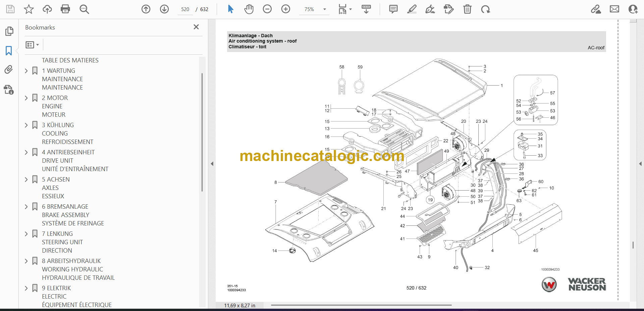This screenshot has width=644, height=311.
Task: Go to next page arrow
Action: click(164, 9)
